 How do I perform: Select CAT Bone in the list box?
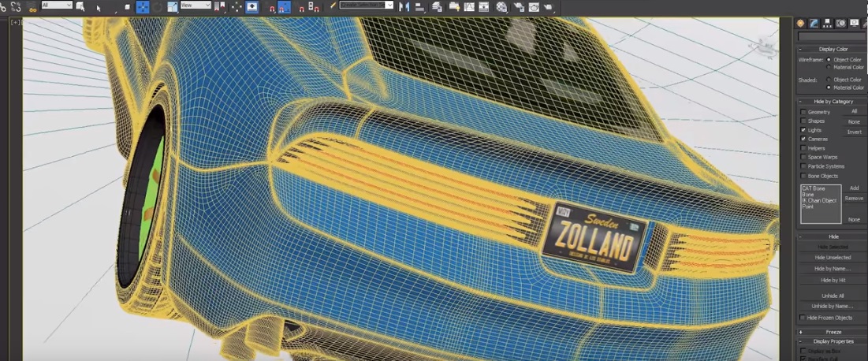[x=813, y=188]
